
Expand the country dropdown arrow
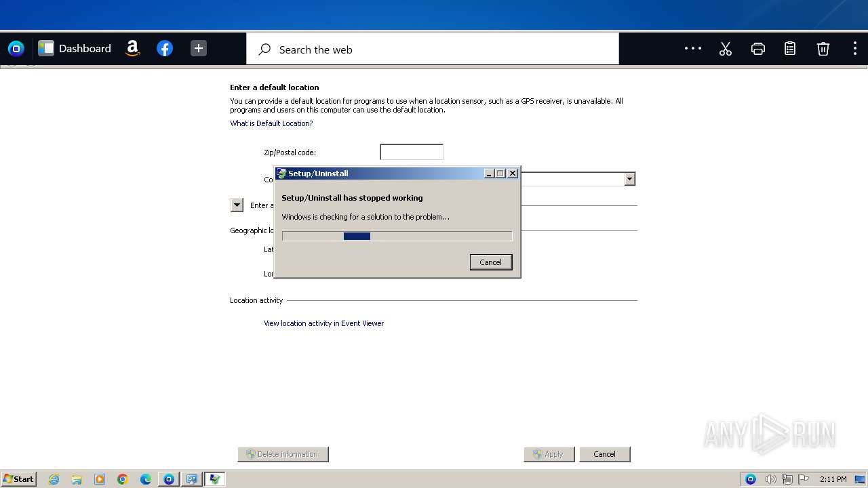[x=630, y=179]
